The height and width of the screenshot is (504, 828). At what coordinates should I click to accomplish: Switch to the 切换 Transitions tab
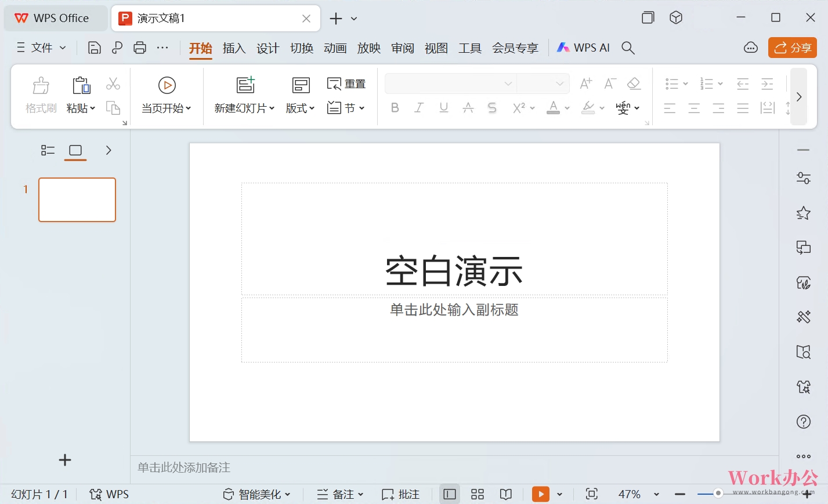tap(302, 48)
